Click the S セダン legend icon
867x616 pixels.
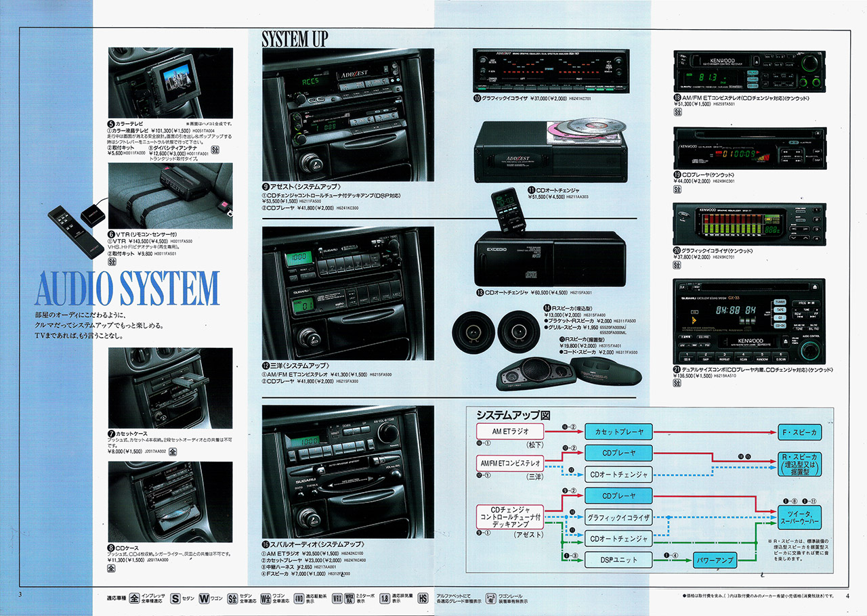[x=175, y=598]
